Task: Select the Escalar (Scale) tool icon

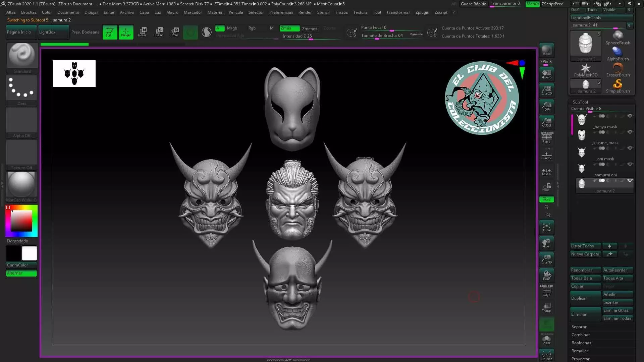Action: 158,32
